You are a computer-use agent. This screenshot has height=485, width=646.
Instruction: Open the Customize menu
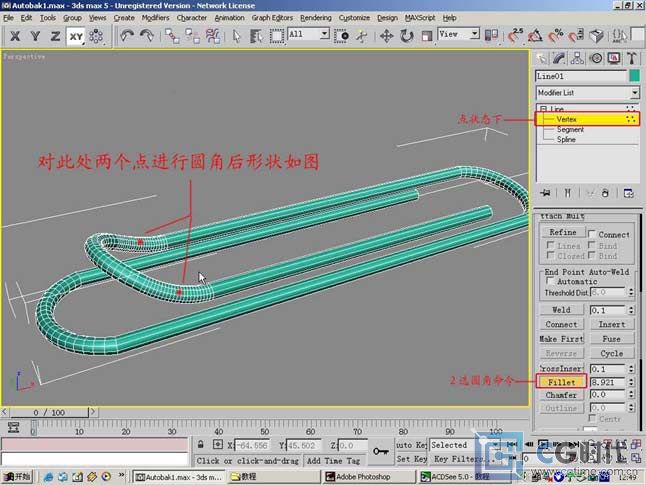pos(354,18)
